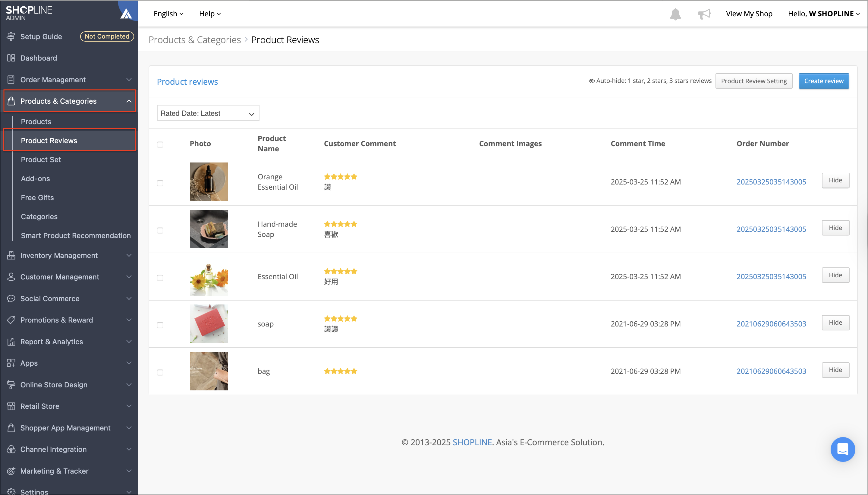Click View My Shop link
Screen dimensions: 868x495
click(x=749, y=14)
